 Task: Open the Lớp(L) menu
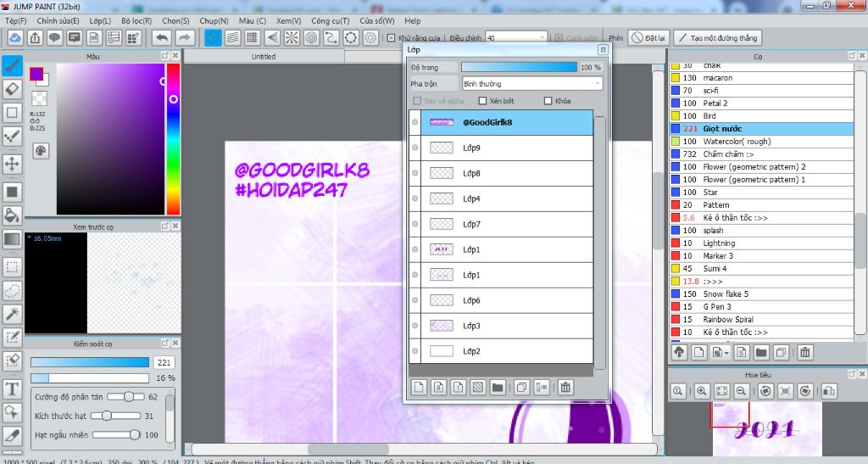click(x=100, y=20)
